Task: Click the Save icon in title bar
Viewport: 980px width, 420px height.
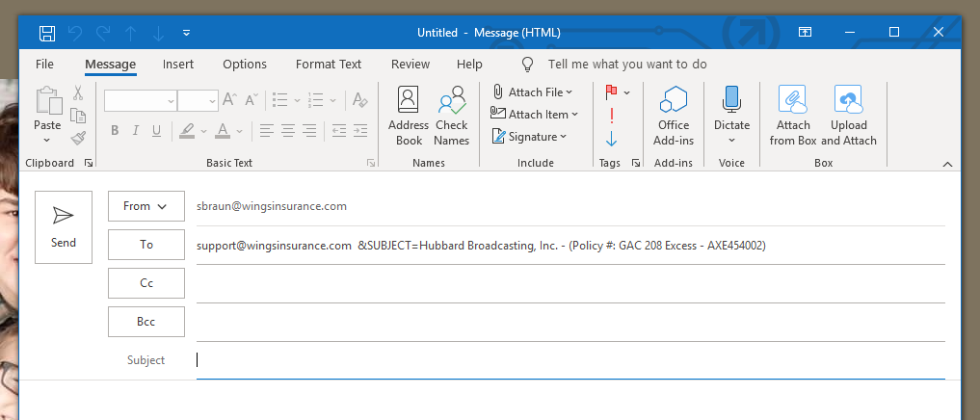Action: coord(46,33)
